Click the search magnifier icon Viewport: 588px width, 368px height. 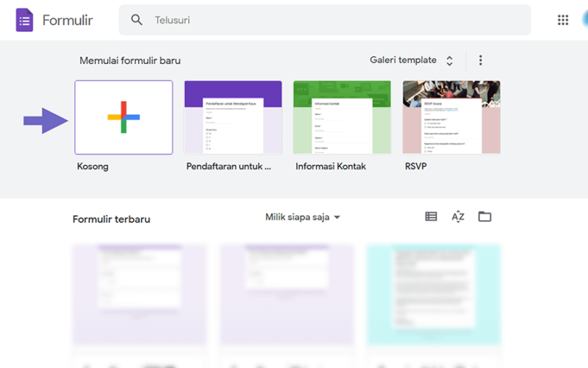pos(137,20)
